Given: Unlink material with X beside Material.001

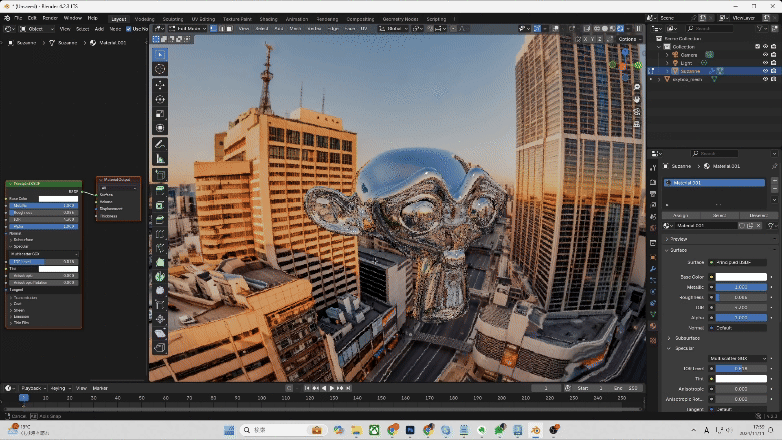Looking at the screenshot, I should (x=759, y=225).
